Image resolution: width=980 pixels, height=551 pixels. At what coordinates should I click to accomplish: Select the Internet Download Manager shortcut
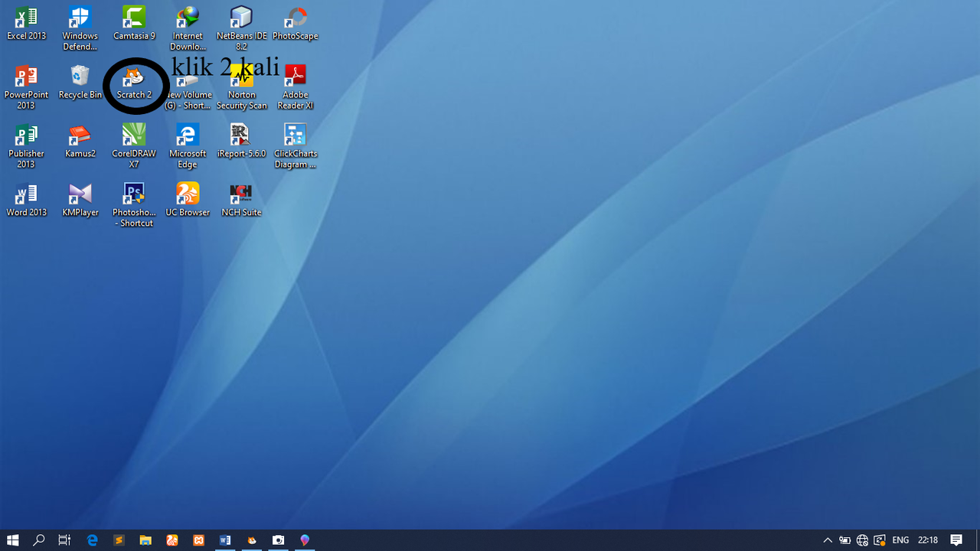click(188, 29)
